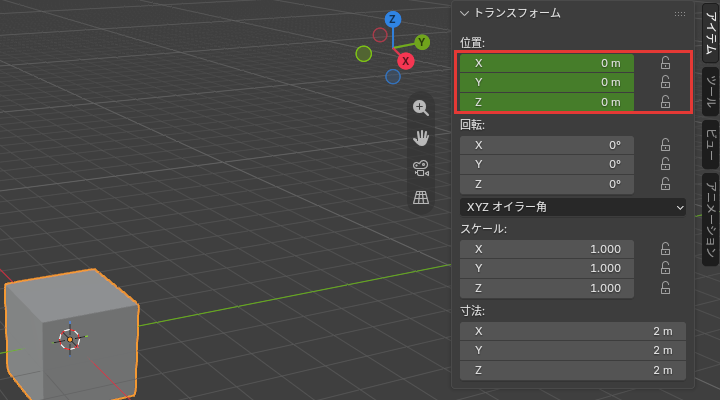
Task: Click the scale X field 1.000
Action: [x=547, y=249]
